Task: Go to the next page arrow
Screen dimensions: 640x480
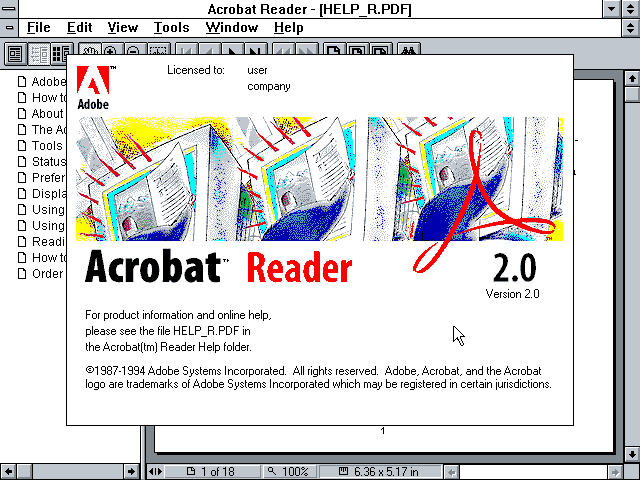Action: click(233, 53)
